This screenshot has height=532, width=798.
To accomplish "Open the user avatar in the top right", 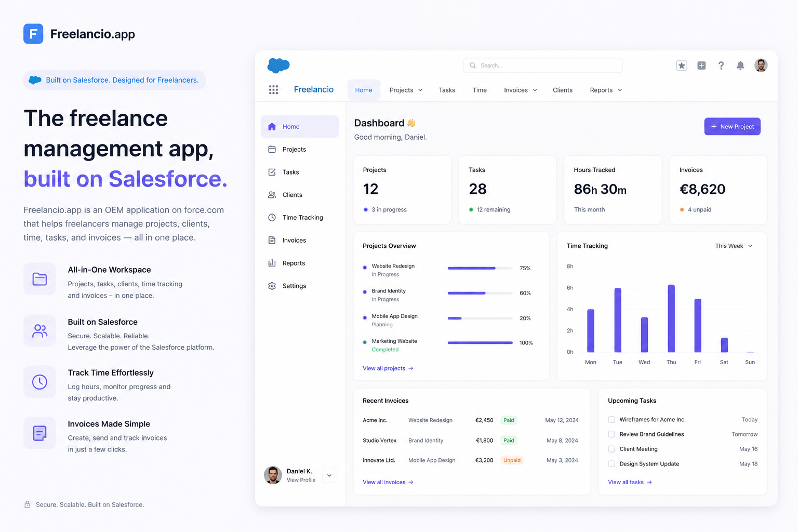I will pyautogui.click(x=761, y=65).
